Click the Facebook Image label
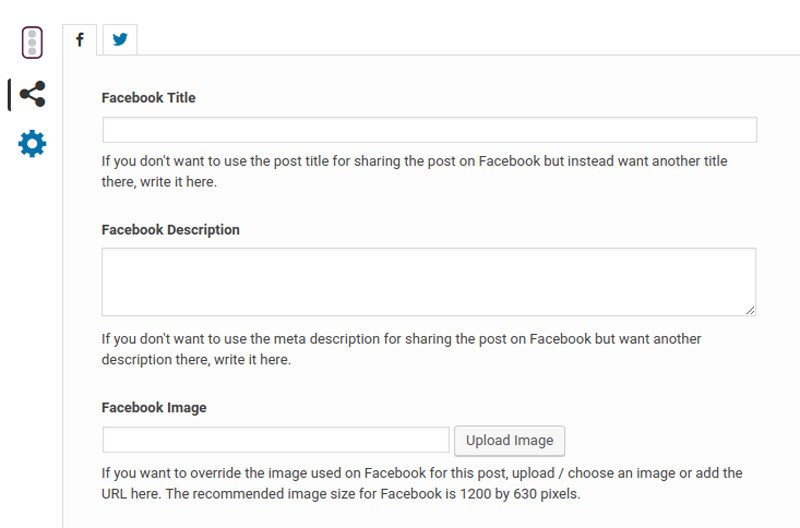This screenshot has width=800, height=528. click(x=154, y=408)
